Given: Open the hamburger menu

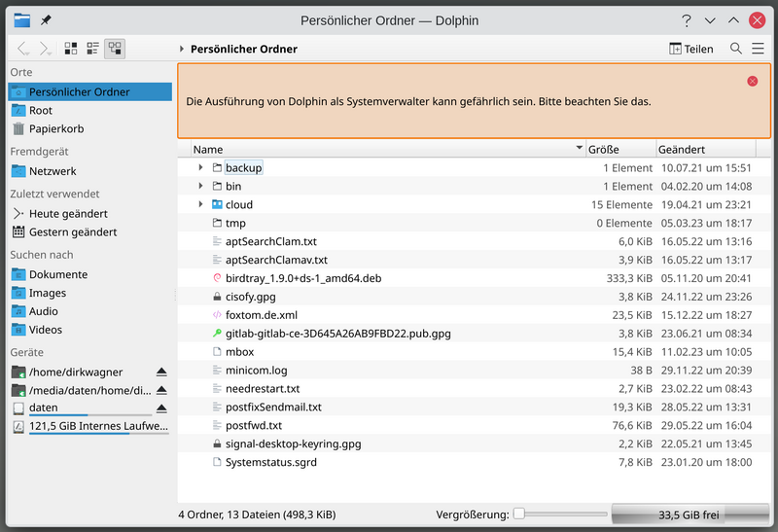Looking at the screenshot, I should point(758,48).
